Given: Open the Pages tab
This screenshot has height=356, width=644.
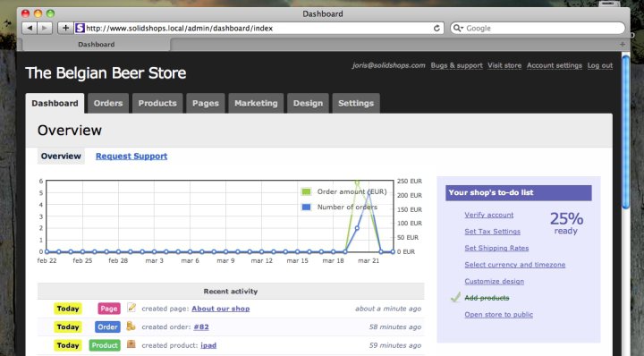Looking at the screenshot, I should point(206,103).
